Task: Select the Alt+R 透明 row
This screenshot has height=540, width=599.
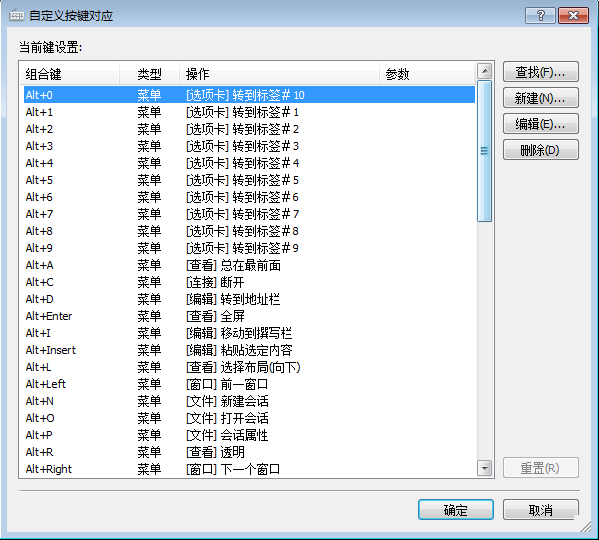Action: click(249, 452)
